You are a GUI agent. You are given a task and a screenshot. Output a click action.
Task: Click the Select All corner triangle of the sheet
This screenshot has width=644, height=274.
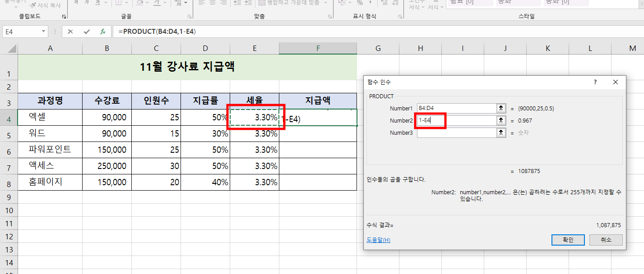click(13, 49)
